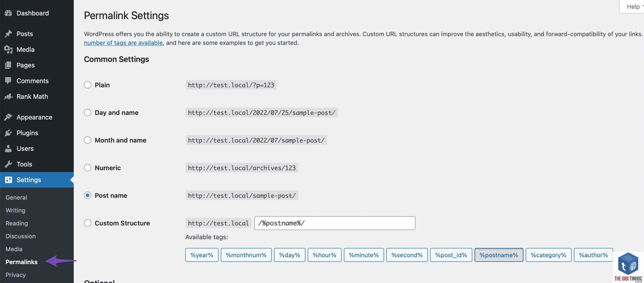Click the Media library icon in sidebar
The height and width of the screenshot is (283, 644).
click(x=8, y=50)
